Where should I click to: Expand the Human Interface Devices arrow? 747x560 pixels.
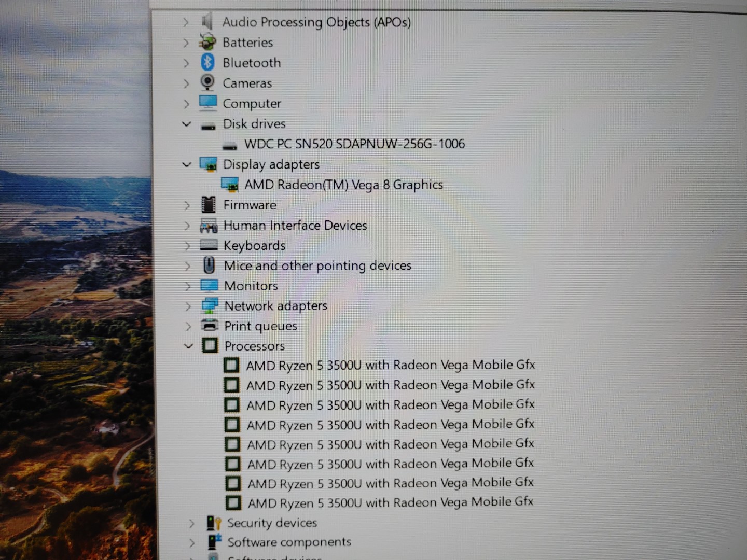187,225
